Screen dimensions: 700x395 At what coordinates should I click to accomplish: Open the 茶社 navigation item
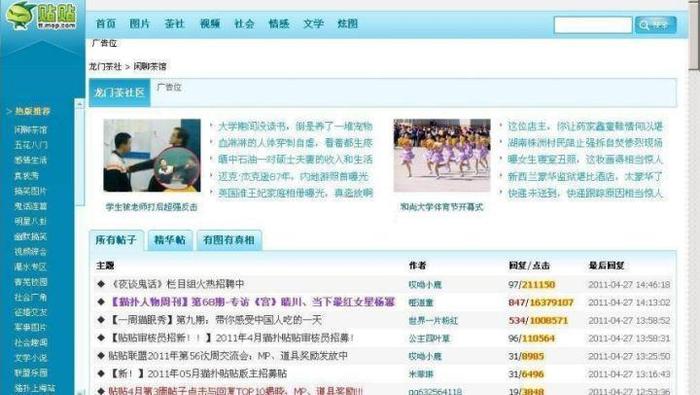click(x=175, y=24)
